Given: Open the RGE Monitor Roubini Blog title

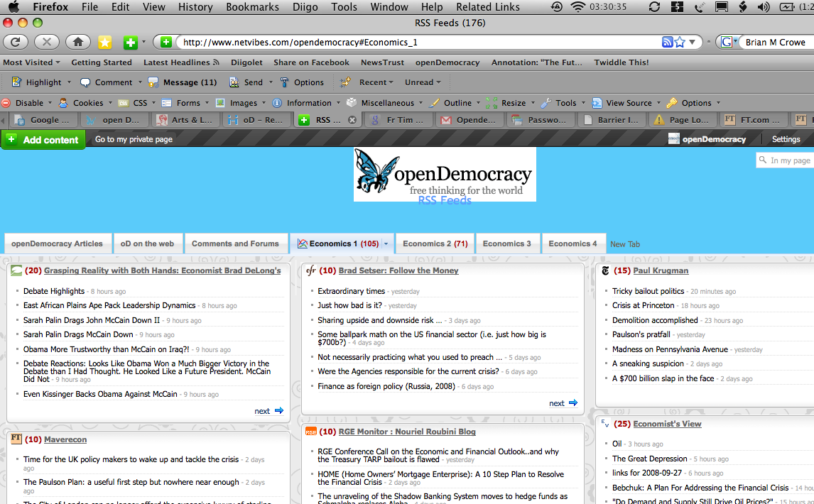Looking at the screenshot, I should [407, 432].
